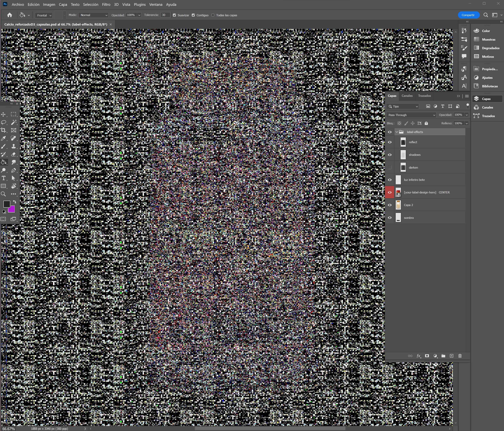Open the Pass Through blend mode dropdown

pyautogui.click(x=411, y=115)
